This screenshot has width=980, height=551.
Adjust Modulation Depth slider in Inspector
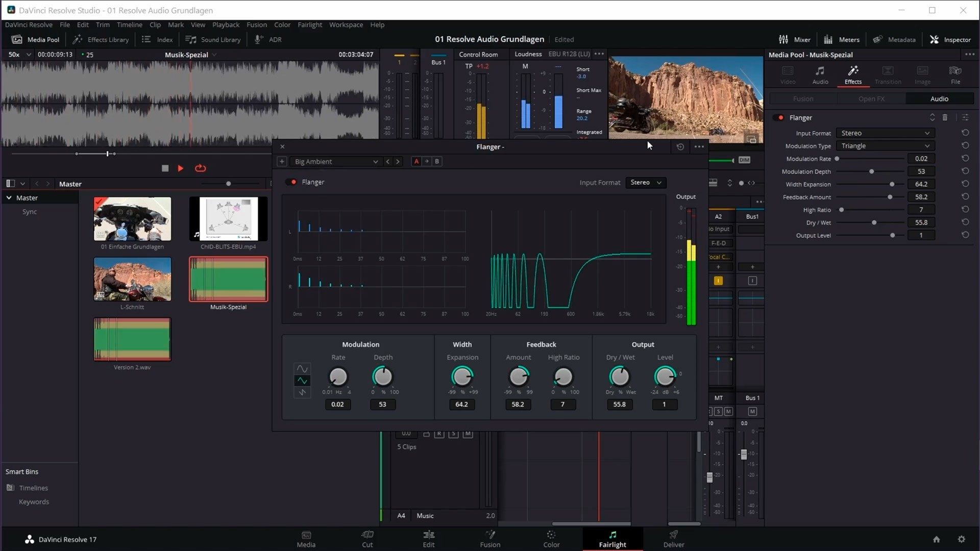[871, 171]
